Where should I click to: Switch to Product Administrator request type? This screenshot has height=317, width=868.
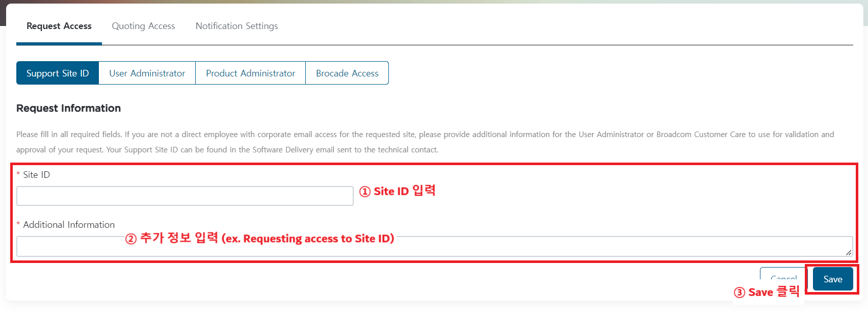(x=250, y=73)
